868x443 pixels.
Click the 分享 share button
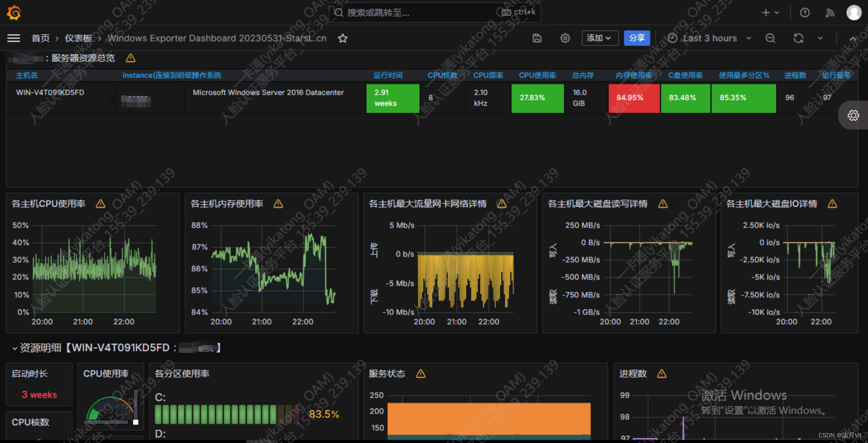point(637,38)
